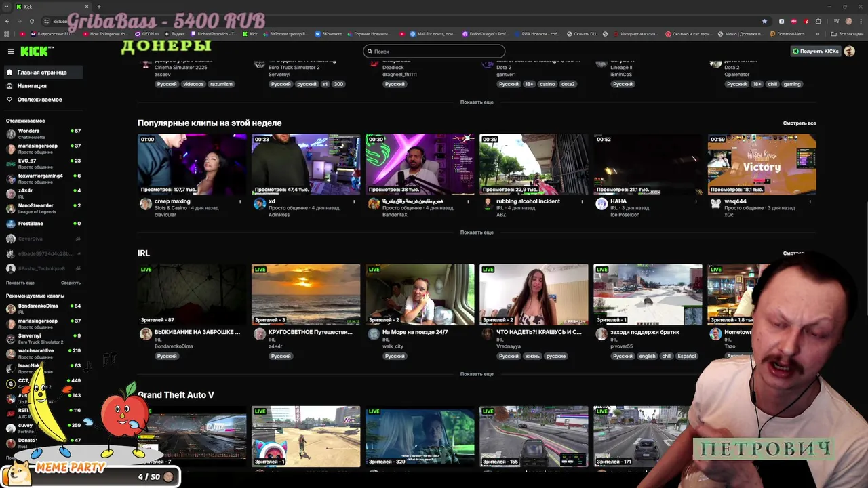
Task: Open На Море на поезде 24/7 stream
Action: point(420,295)
